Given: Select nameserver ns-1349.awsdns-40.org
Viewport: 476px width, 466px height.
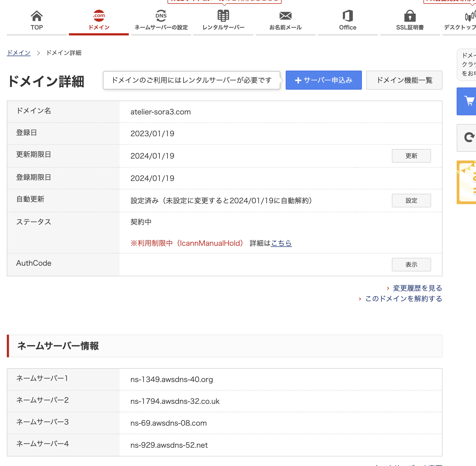Looking at the screenshot, I should click(172, 379).
